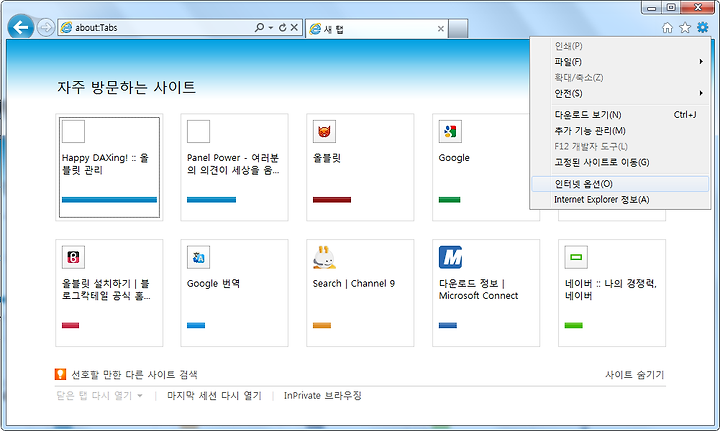Open the Happy DAXing! site tile
Viewport: 720px width, 431px height.
point(109,168)
